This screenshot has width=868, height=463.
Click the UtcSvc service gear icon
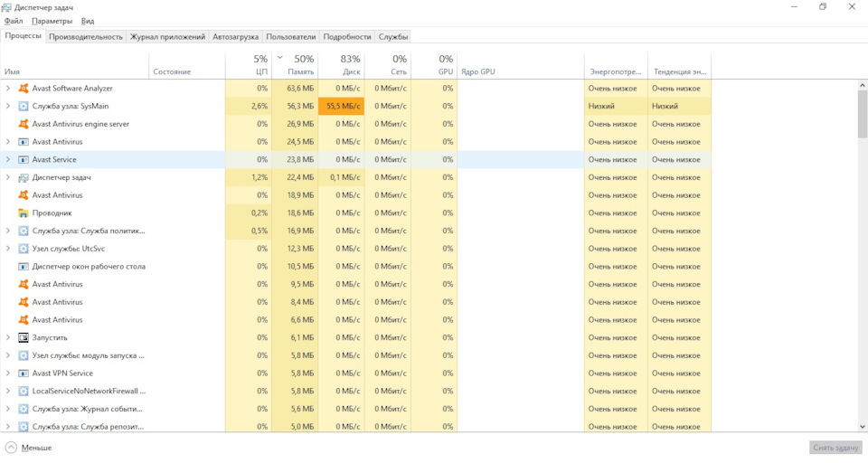(24, 249)
